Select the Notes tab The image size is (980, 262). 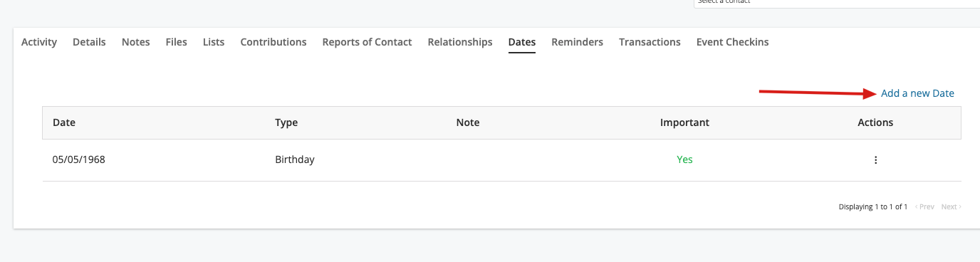(x=136, y=42)
